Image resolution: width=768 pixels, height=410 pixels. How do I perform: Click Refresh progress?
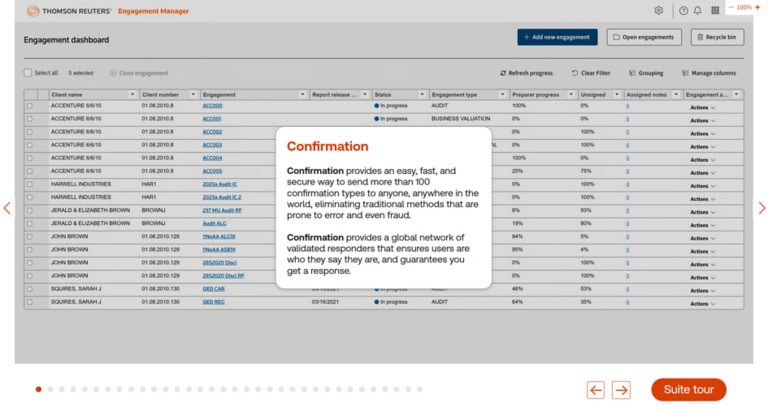[527, 73]
